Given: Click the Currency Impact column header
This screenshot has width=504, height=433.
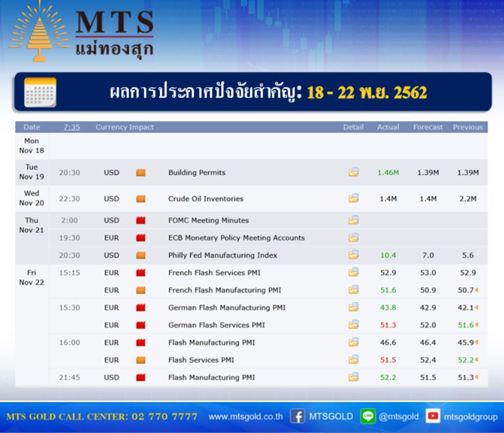Looking at the screenshot, I should [124, 127].
